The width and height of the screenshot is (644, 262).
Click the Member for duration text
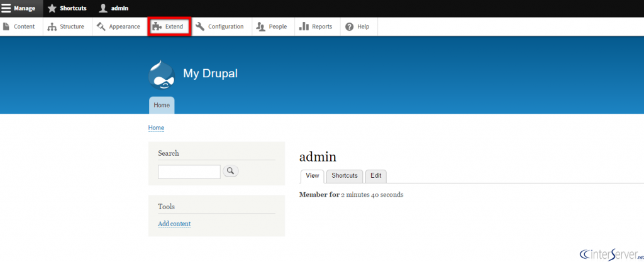click(351, 195)
